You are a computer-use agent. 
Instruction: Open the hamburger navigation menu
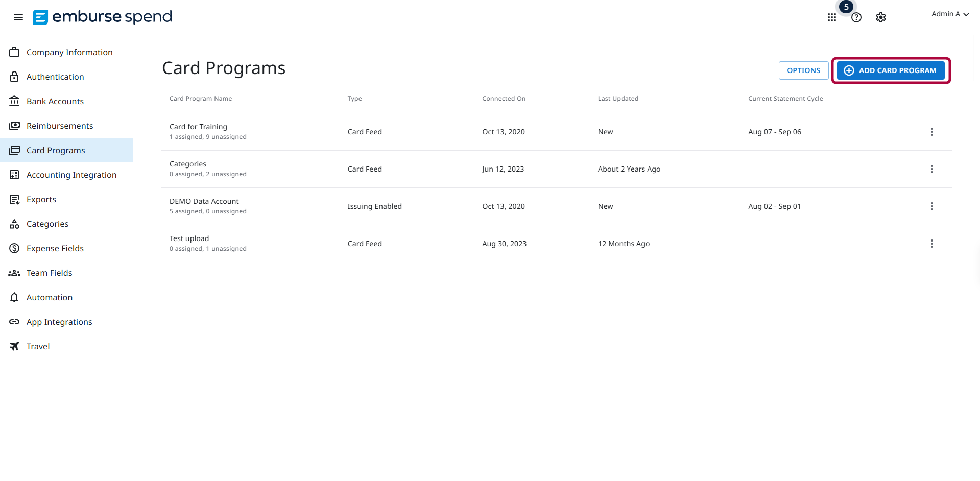coord(18,17)
